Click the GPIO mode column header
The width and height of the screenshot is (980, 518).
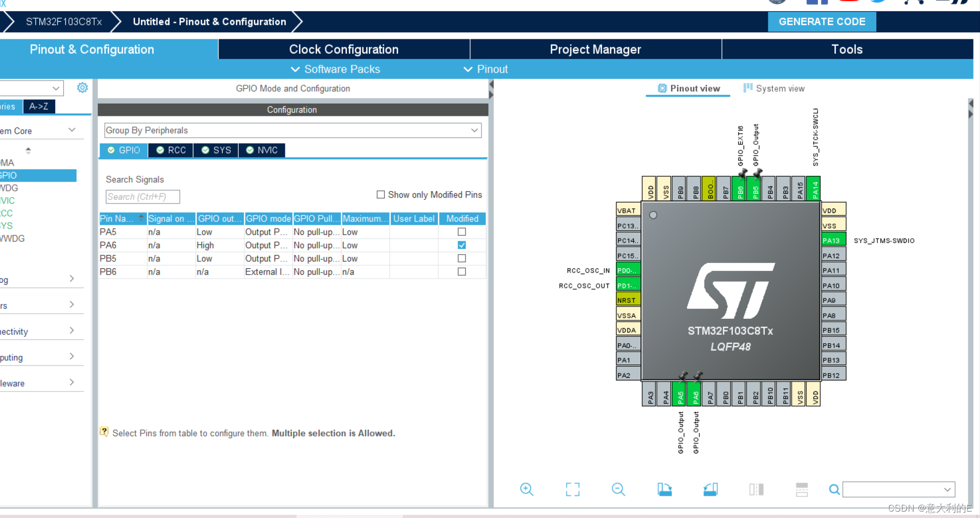pyautogui.click(x=268, y=218)
